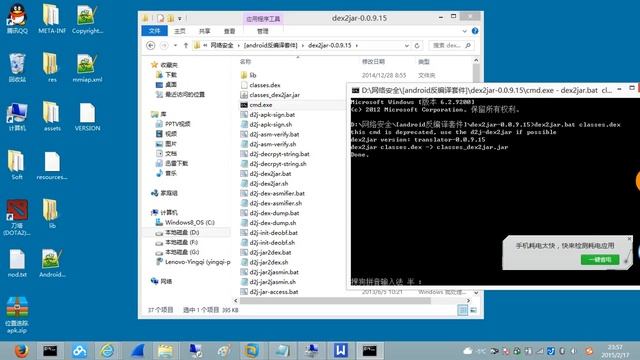This screenshot has width=640, height=360.
Task: Open the res folder on desktop
Action: pyautogui.click(x=52, y=68)
